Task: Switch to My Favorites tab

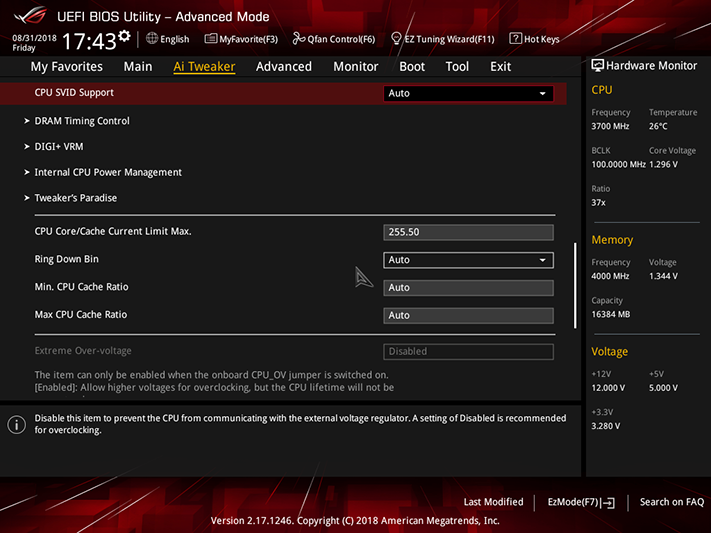Action: pos(67,67)
